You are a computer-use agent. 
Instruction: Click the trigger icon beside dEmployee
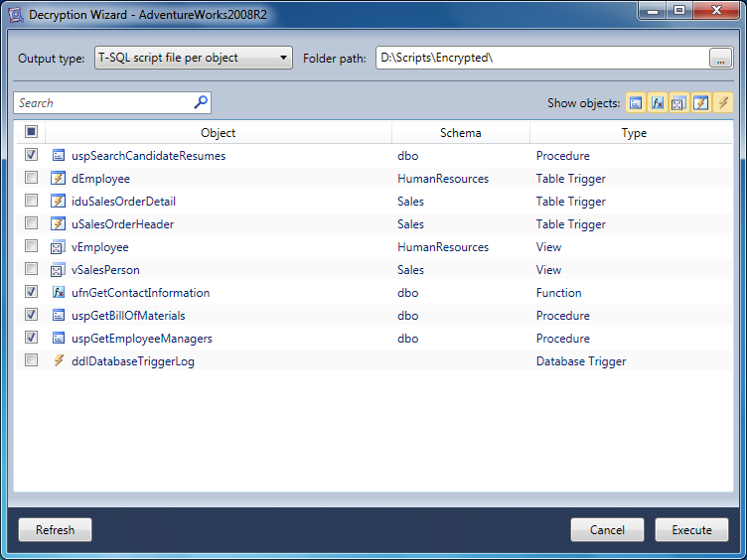pos(59,178)
